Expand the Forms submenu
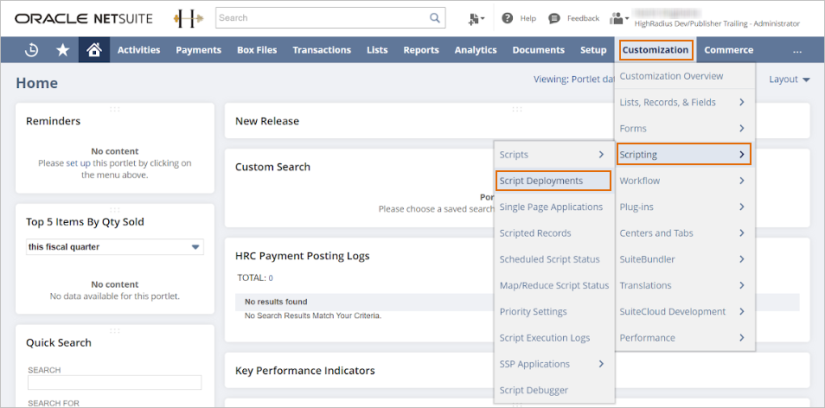Image resolution: width=825 pixels, height=408 pixels. tap(685, 128)
